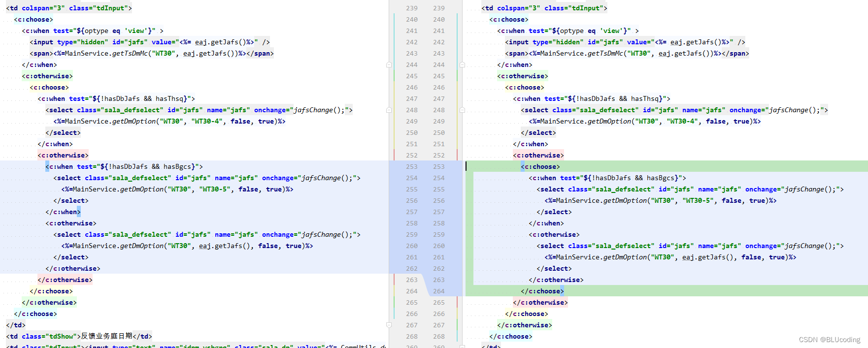Click the WT30-4 getDmOption line in left pane
The image size is (868, 348).
169,121
